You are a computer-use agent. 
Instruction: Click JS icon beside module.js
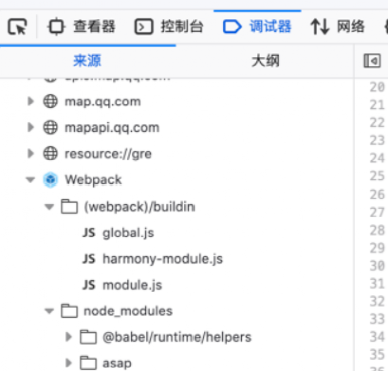pyautogui.click(x=89, y=285)
